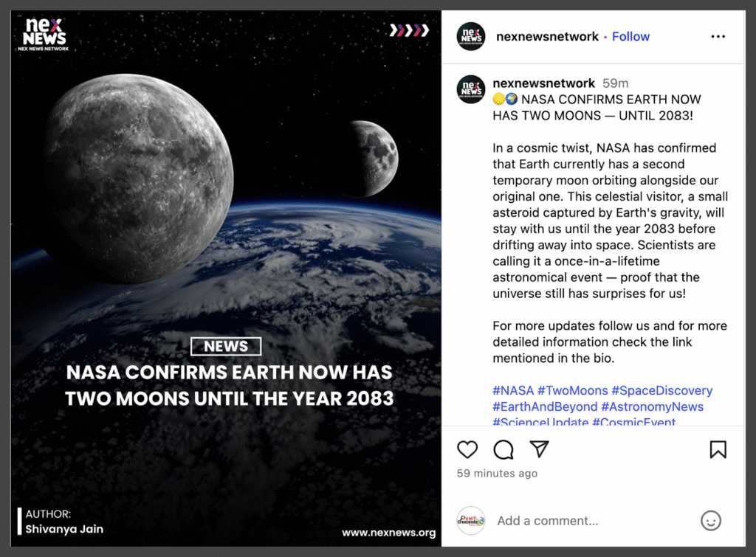Open nexnewsnetwork profile from header username
The image size is (756, 557).
click(547, 37)
